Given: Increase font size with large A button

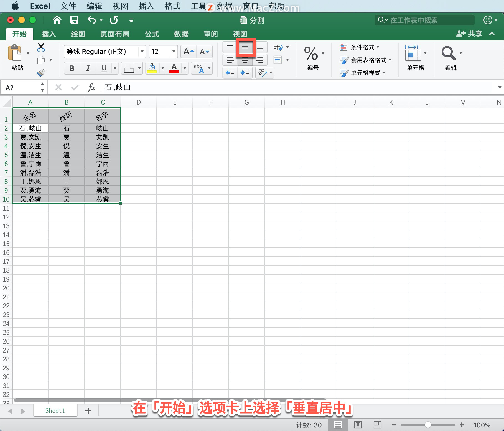Looking at the screenshot, I should click(x=189, y=52).
